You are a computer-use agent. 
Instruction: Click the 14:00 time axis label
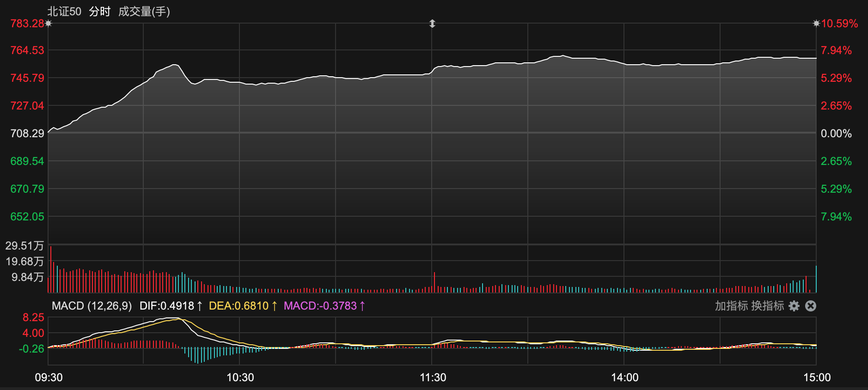point(624,378)
